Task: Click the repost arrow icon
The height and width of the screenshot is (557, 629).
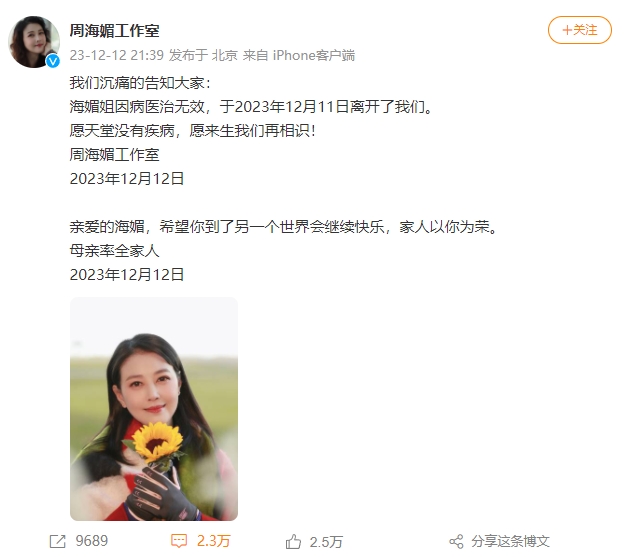Action: [57, 541]
